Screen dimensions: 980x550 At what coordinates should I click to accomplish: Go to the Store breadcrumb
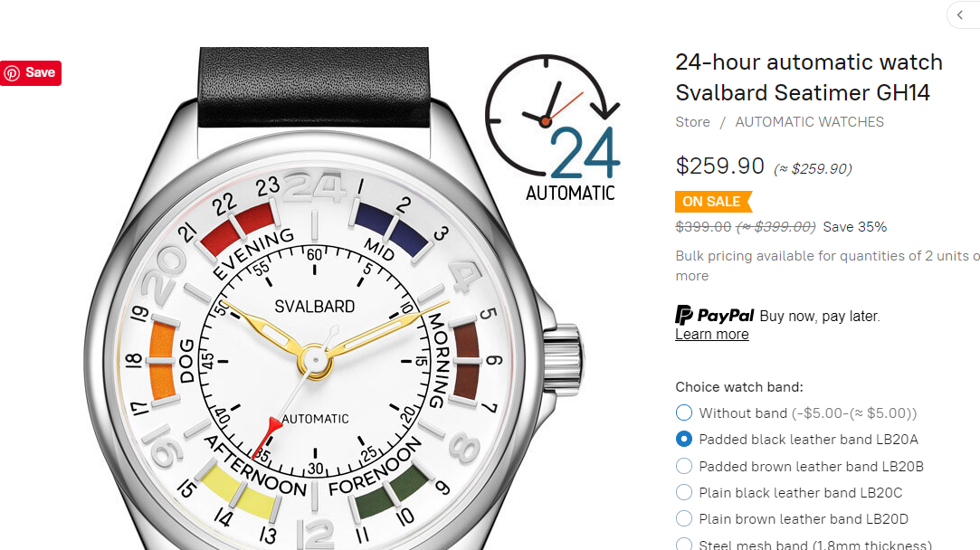(x=692, y=122)
